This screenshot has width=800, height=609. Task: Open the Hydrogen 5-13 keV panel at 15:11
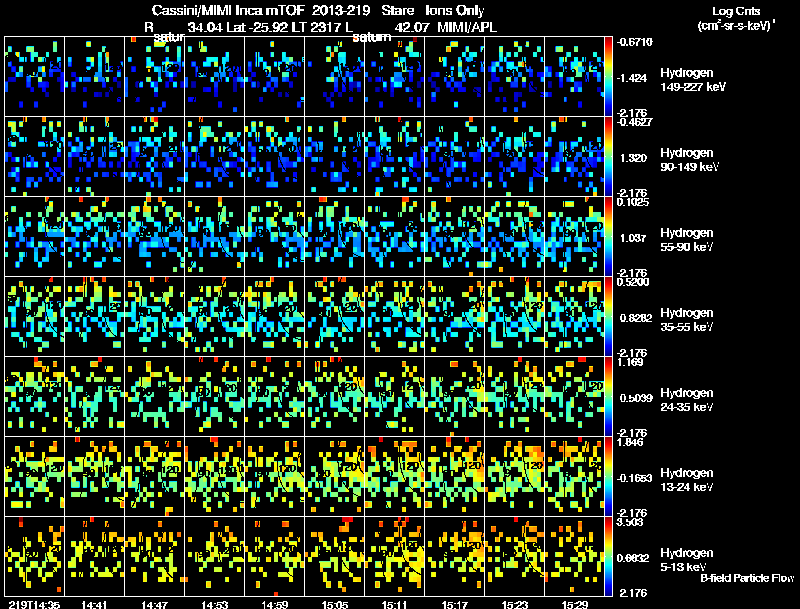pos(394,556)
